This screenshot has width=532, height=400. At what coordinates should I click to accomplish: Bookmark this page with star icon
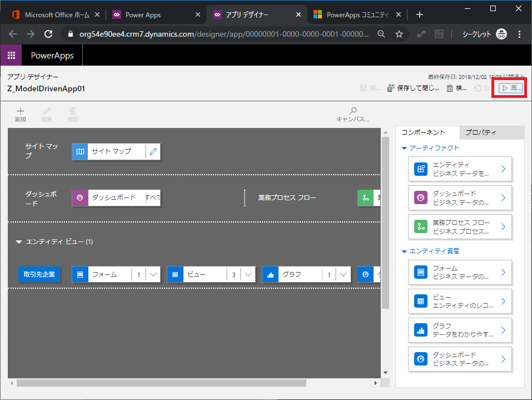399,34
